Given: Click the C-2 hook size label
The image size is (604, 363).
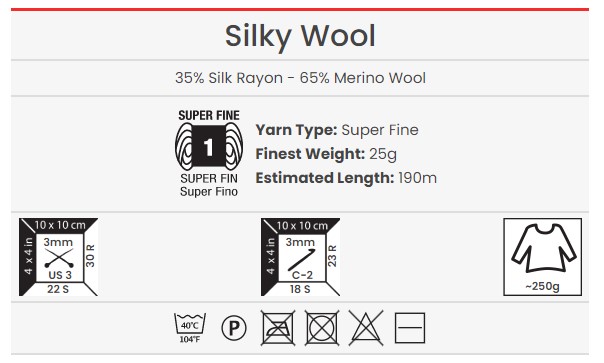Looking at the screenshot, I should [302, 275].
